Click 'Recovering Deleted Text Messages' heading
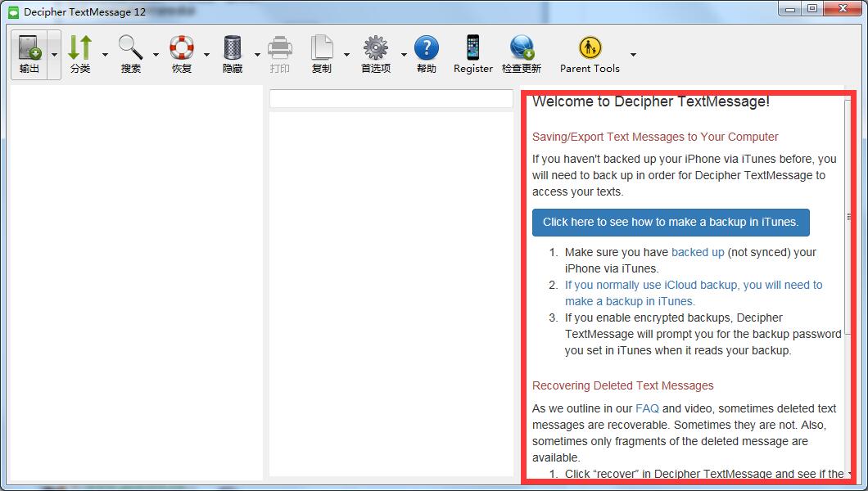The image size is (868, 491). (623, 386)
